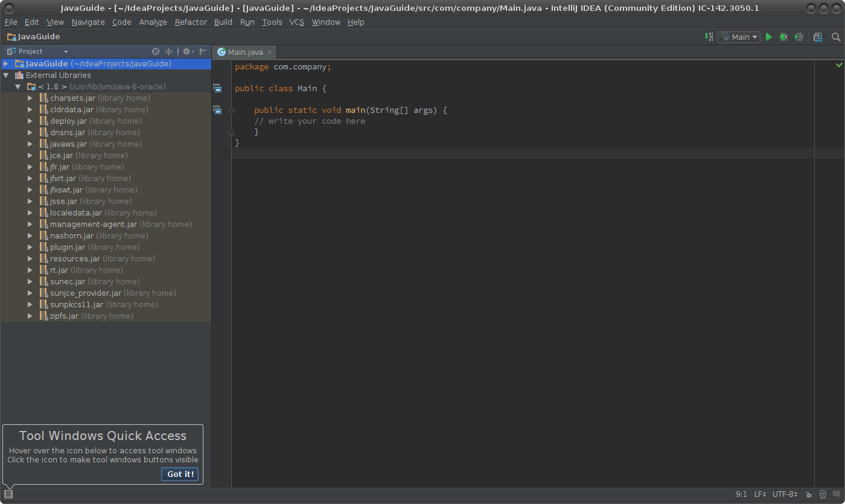Toggle the file read-only lock icon

tap(808, 494)
